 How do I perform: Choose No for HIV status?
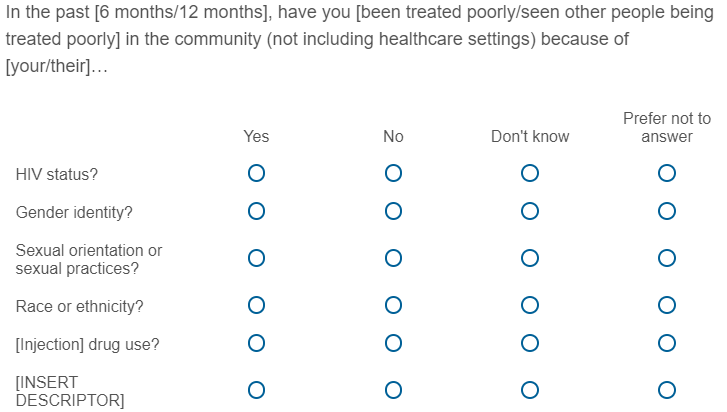click(393, 174)
